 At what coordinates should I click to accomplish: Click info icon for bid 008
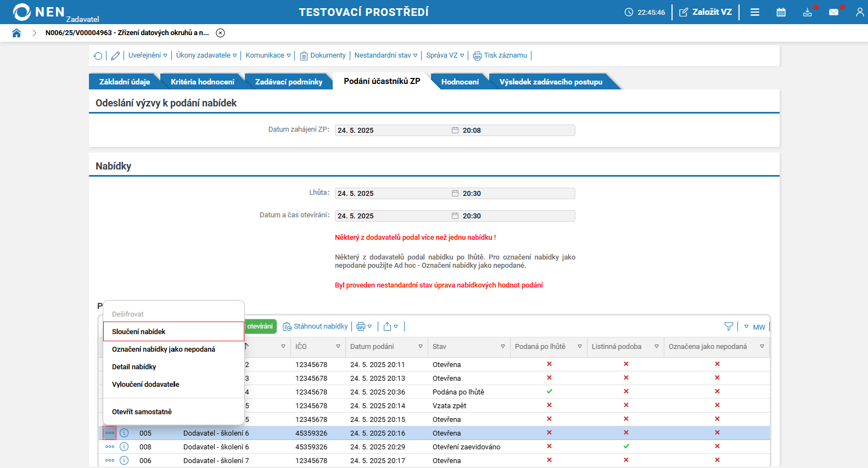pyautogui.click(x=124, y=447)
